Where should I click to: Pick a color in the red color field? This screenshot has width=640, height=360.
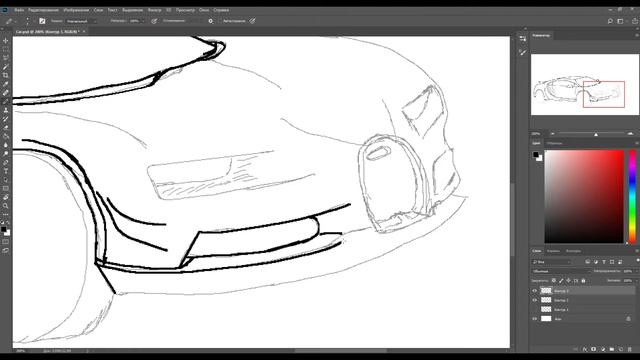coord(584,196)
